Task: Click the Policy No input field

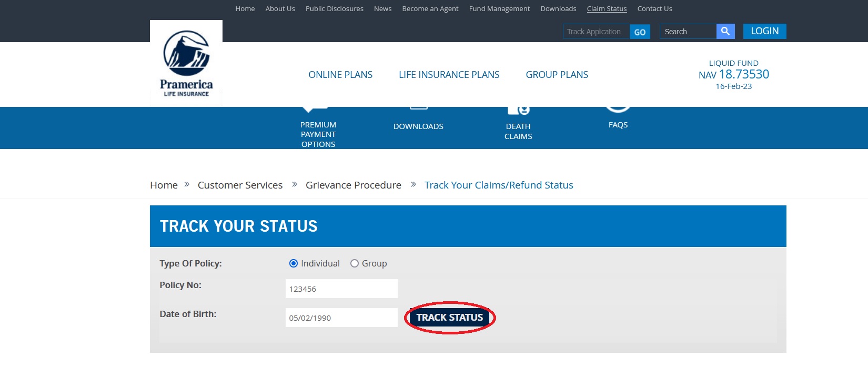Action: pyautogui.click(x=341, y=289)
